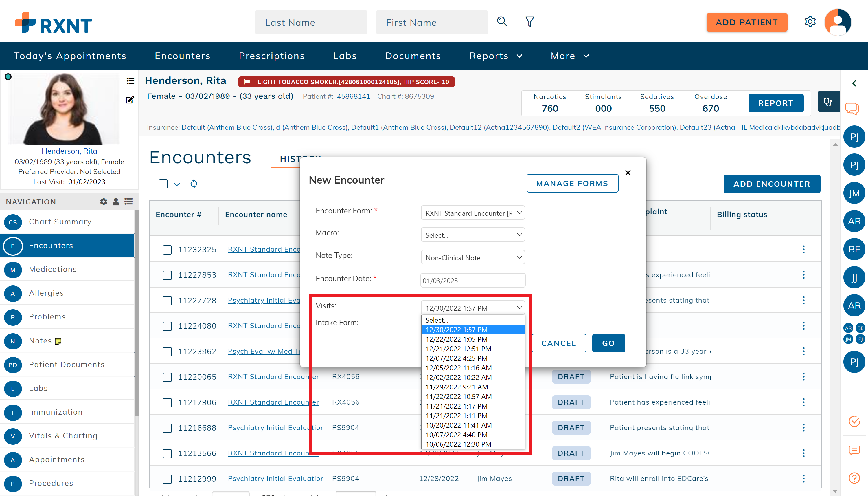Check encounter 11224080 checkbox
The width and height of the screenshot is (868, 496).
pos(167,326)
